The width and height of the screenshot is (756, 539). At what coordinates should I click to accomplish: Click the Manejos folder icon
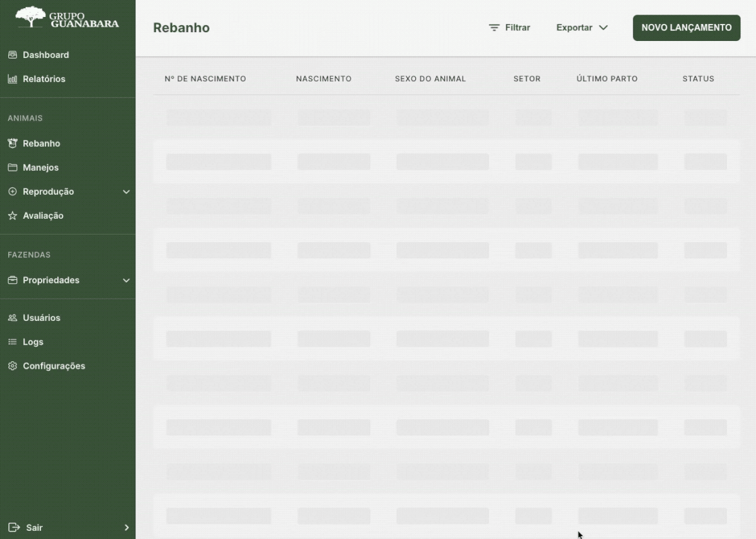click(13, 168)
